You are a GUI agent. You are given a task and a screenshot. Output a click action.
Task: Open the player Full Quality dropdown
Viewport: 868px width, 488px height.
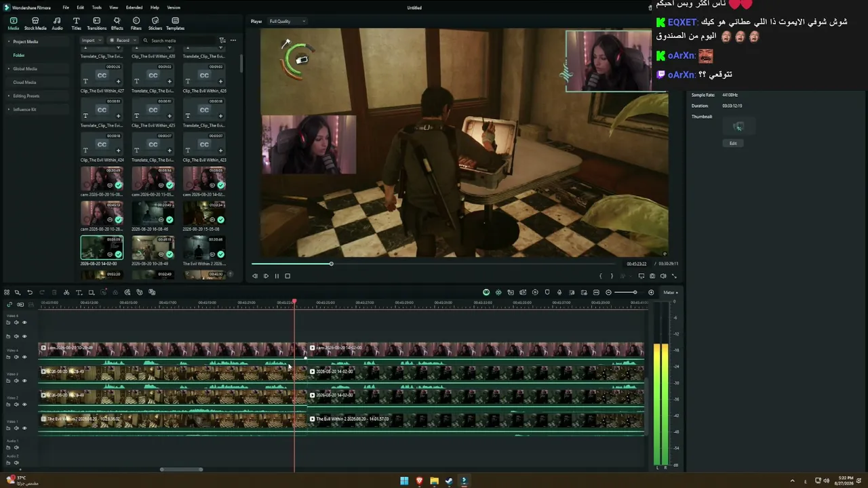click(287, 22)
